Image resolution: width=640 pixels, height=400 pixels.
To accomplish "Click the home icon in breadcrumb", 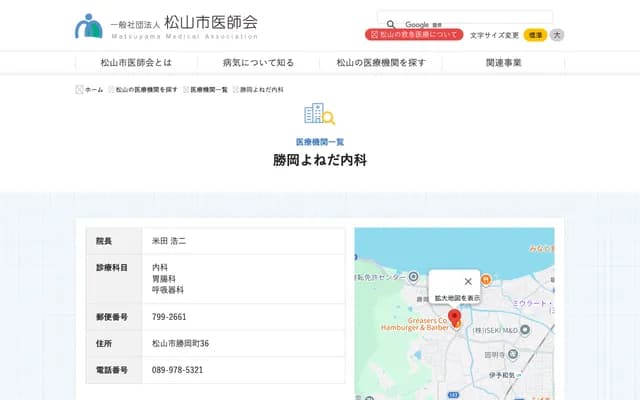I will coord(80,89).
